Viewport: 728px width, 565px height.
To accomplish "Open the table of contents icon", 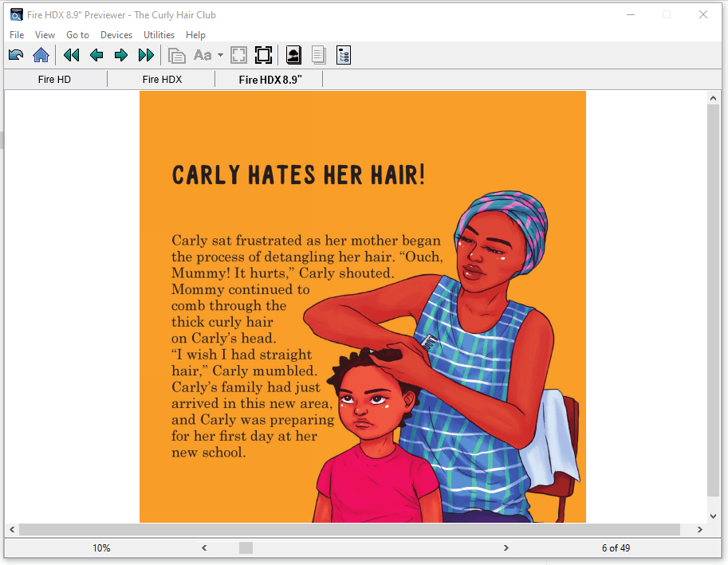I will 344,55.
